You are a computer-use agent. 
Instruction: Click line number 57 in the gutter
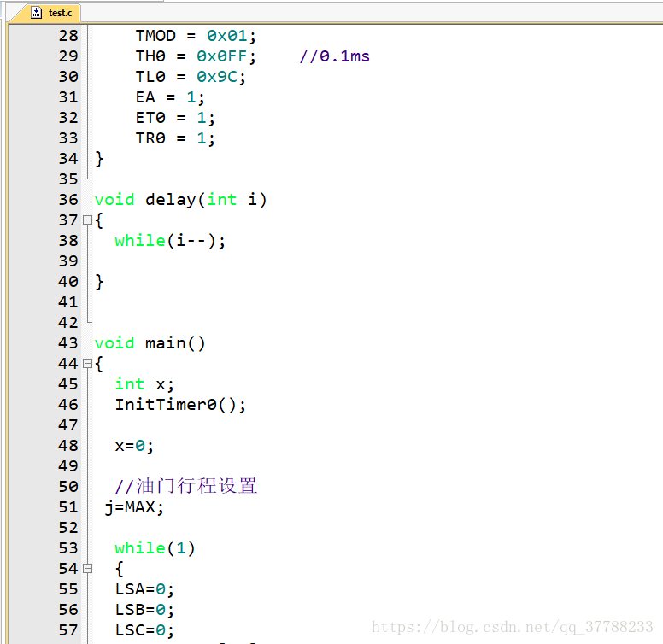pos(68,630)
